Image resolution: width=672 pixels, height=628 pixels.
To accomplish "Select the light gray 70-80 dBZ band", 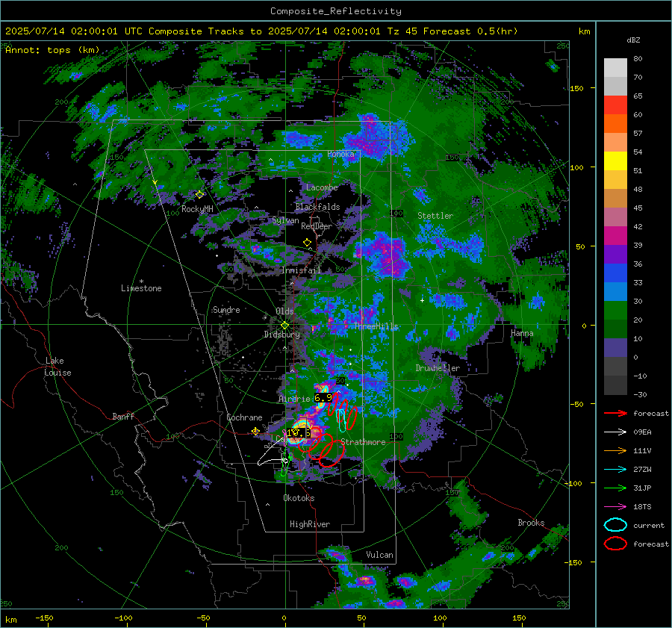I will click(x=615, y=68).
